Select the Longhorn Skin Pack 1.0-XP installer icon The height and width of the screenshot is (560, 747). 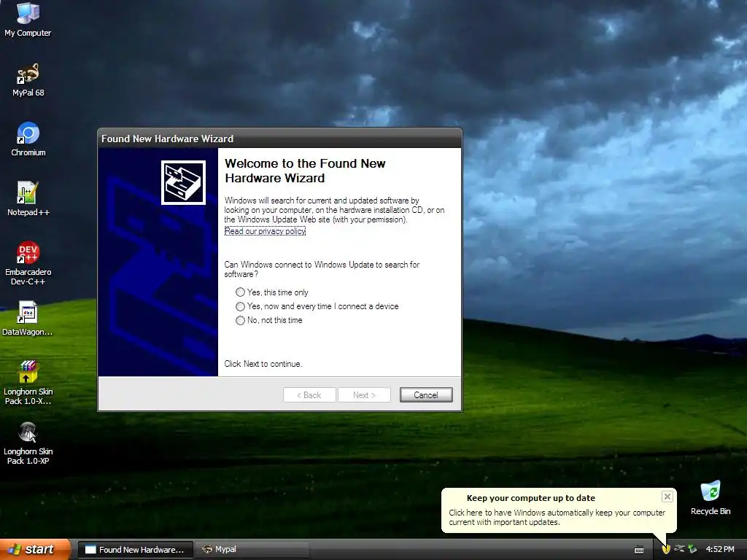pos(28,443)
